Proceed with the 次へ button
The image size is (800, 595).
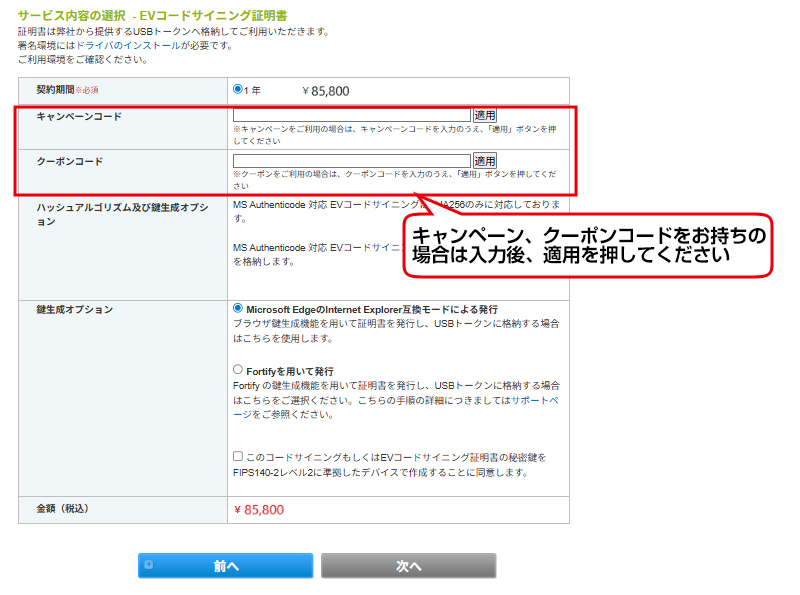408,566
